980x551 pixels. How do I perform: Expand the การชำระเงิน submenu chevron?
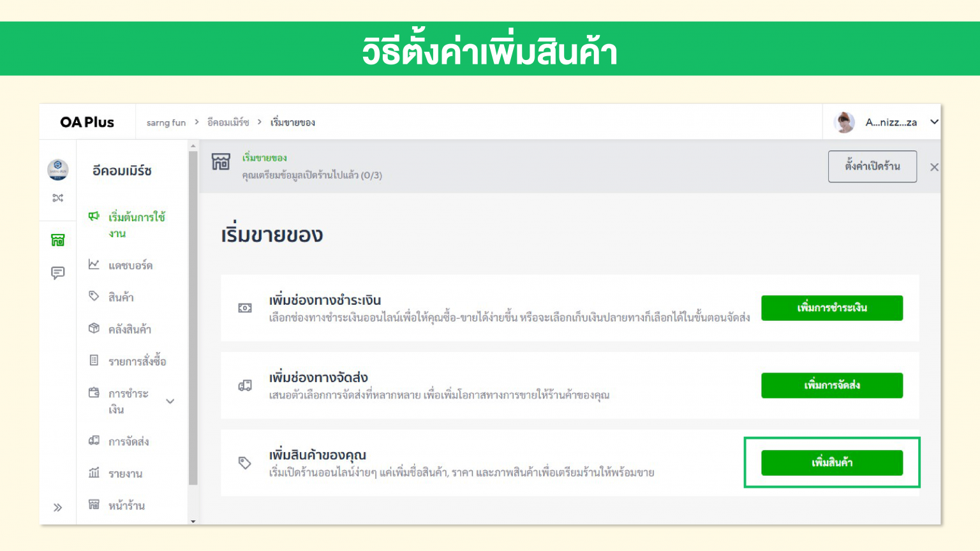pos(170,401)
